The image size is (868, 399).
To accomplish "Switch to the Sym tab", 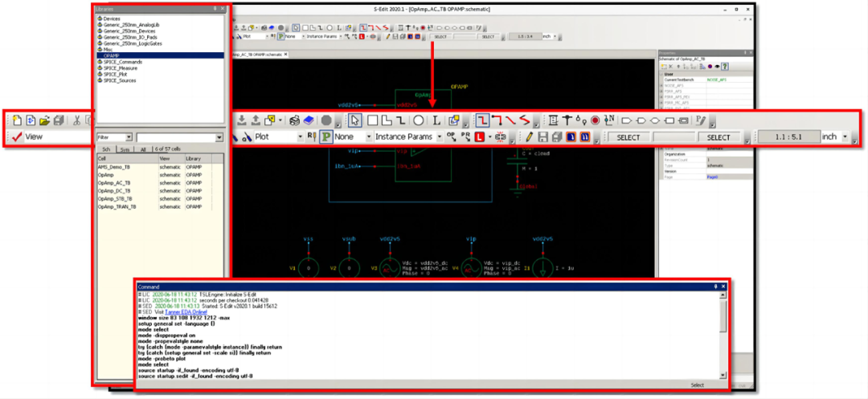I will click(x=125, y=150).
